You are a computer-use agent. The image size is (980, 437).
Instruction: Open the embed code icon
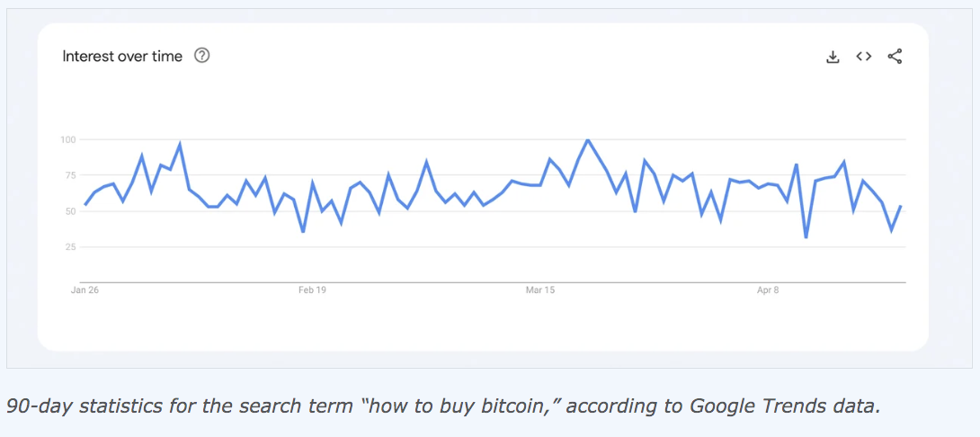pos(864,57)
